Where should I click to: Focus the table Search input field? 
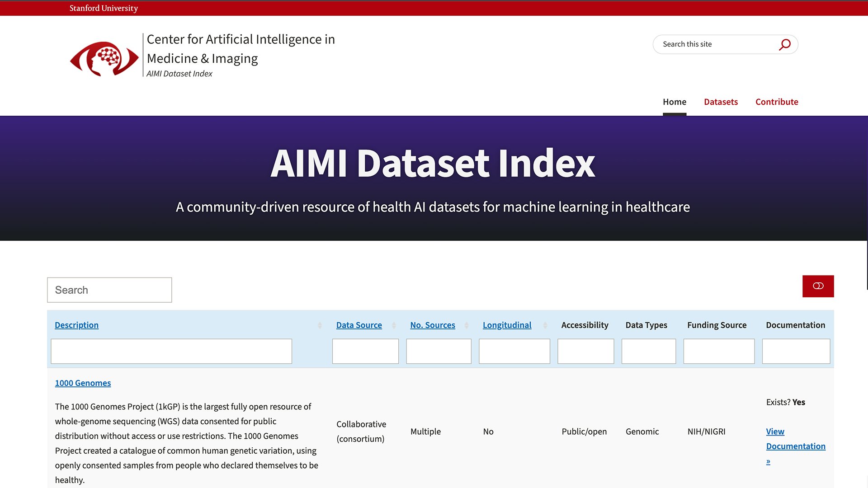click(109, 290)
